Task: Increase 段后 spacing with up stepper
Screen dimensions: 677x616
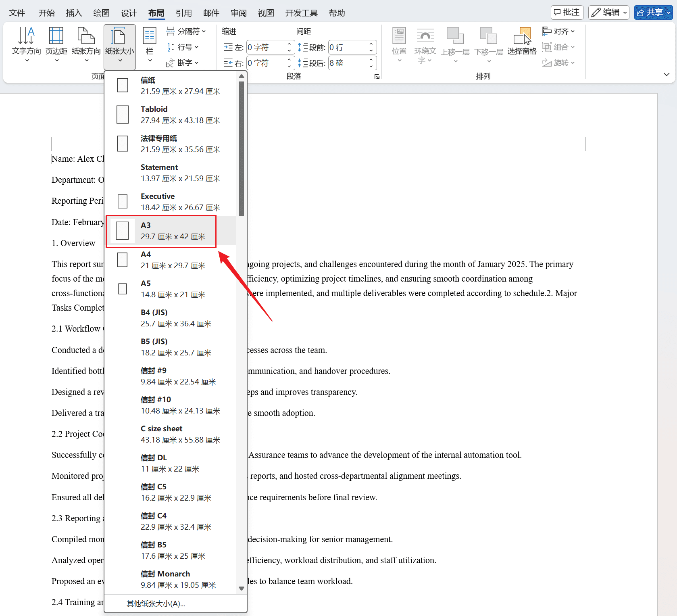Action: coord(371,60)
